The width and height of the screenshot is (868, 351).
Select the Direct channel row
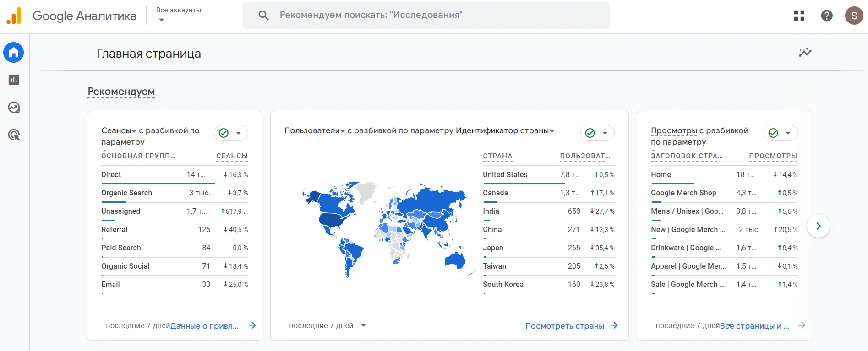pyautogui.click(x=175, y=175)
